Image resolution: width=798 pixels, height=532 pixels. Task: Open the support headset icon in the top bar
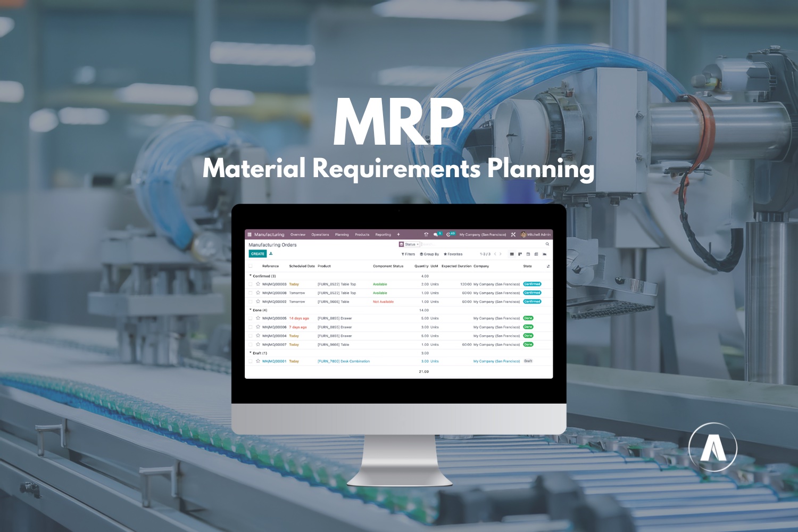[426, 235]
